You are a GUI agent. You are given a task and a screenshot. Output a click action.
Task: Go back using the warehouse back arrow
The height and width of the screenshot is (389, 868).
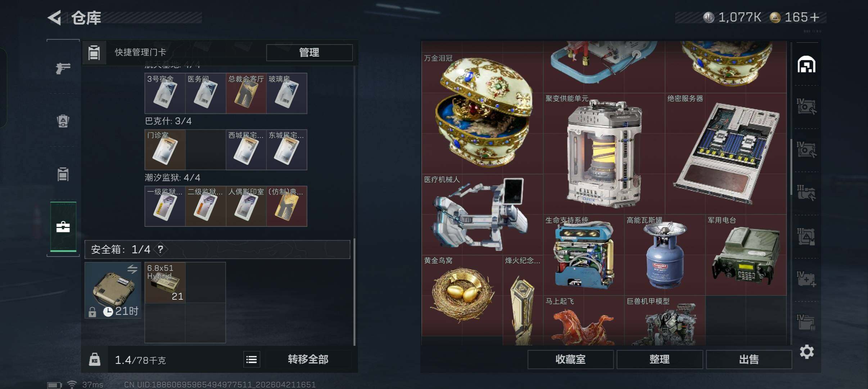point(55,18)
